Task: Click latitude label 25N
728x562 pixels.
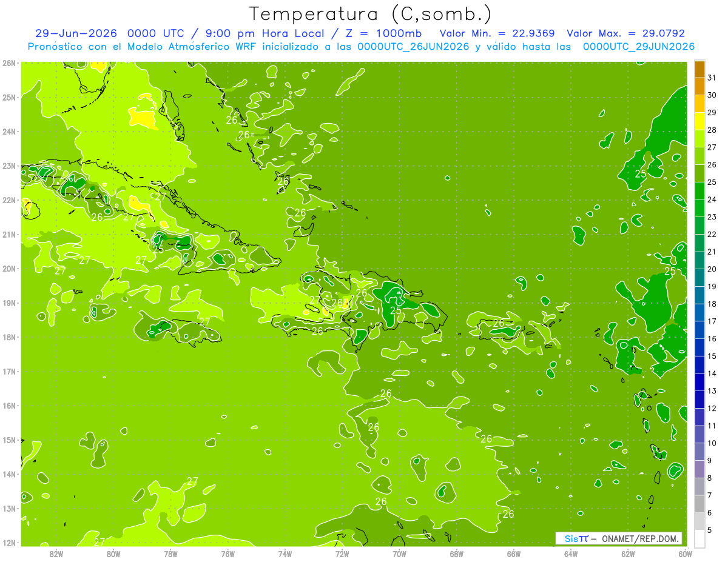Action: [x=8, y=97]
